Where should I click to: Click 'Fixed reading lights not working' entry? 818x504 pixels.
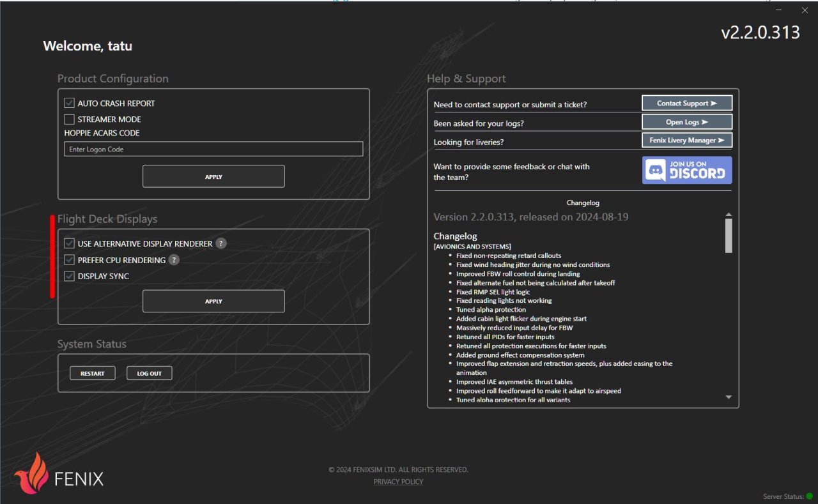pos(504,300)
